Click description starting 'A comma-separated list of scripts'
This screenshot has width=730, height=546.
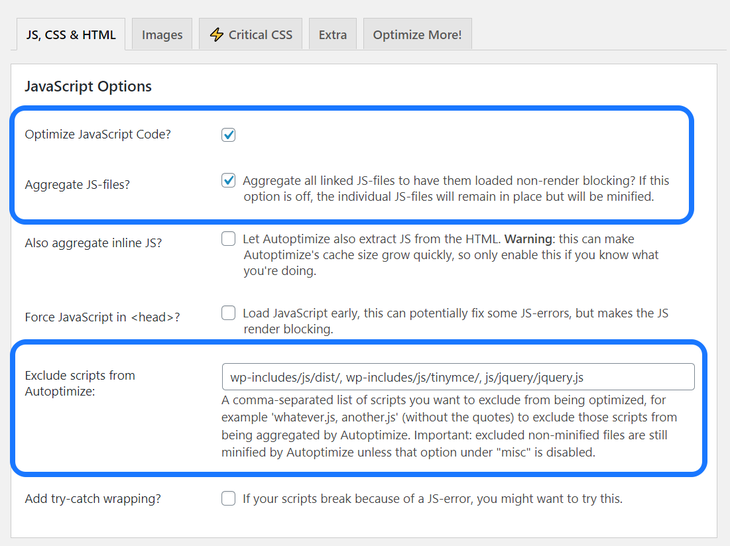449,426
